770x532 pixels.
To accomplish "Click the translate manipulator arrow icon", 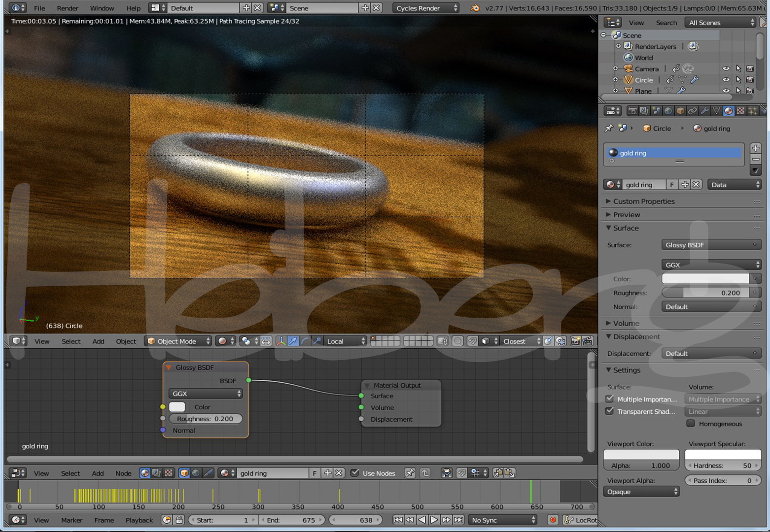I will (293, 341).
